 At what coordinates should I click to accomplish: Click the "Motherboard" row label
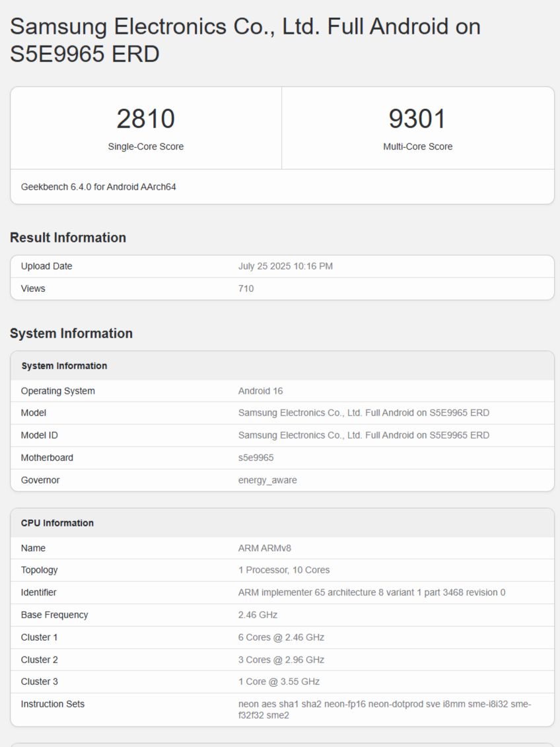click(x=47, y=458)
